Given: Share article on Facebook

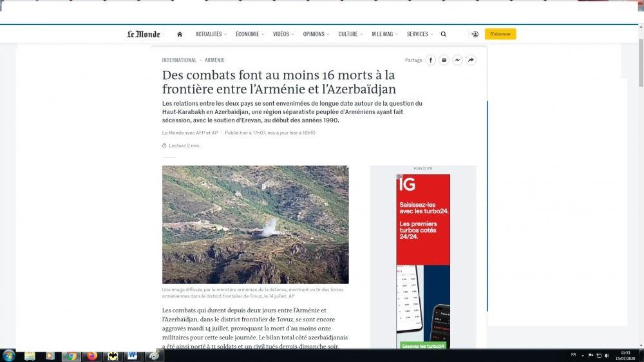Looking at the screenshot, I should tap(430, 60).
